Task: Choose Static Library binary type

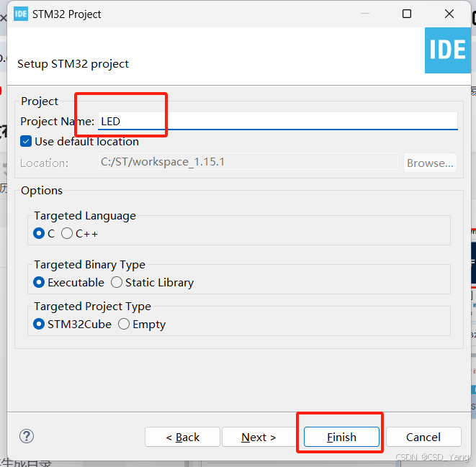Action: [117, 282]
